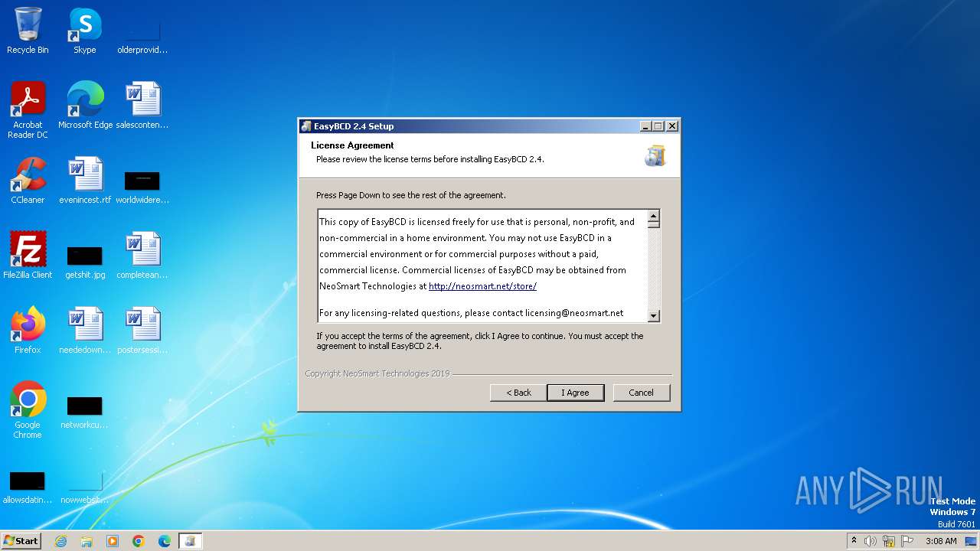The width and height of the screenshot is (980, 551).
Task: Click the EasyBCD title bar icon
Action: pos(306,126)
